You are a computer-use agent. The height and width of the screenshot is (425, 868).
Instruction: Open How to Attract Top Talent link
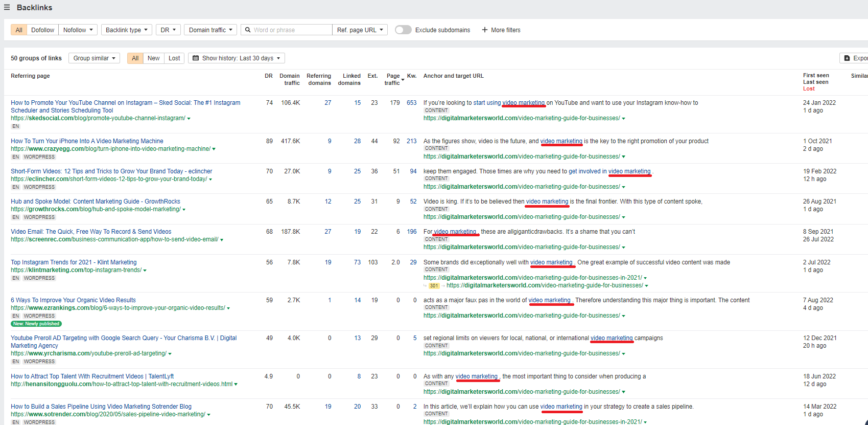coord(92,376)
